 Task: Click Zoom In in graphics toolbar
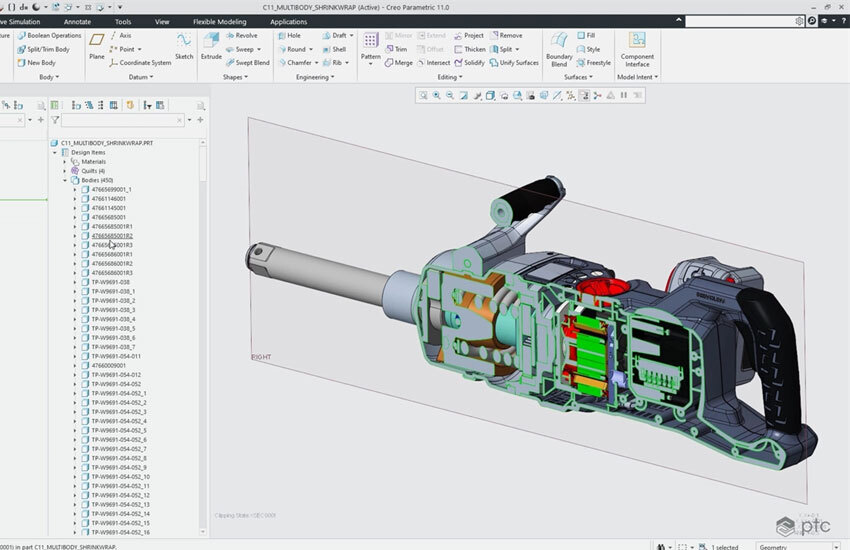(x=436, y=95)
